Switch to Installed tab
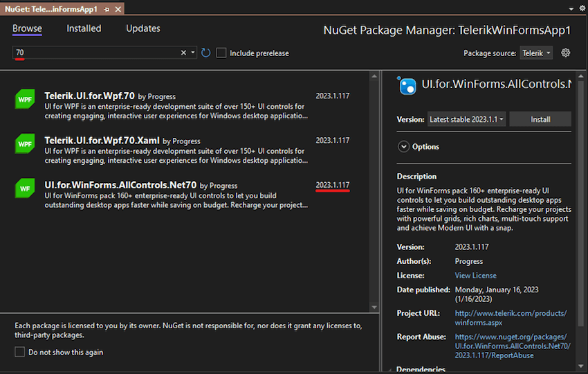588x374 pixels. point(84,28)
